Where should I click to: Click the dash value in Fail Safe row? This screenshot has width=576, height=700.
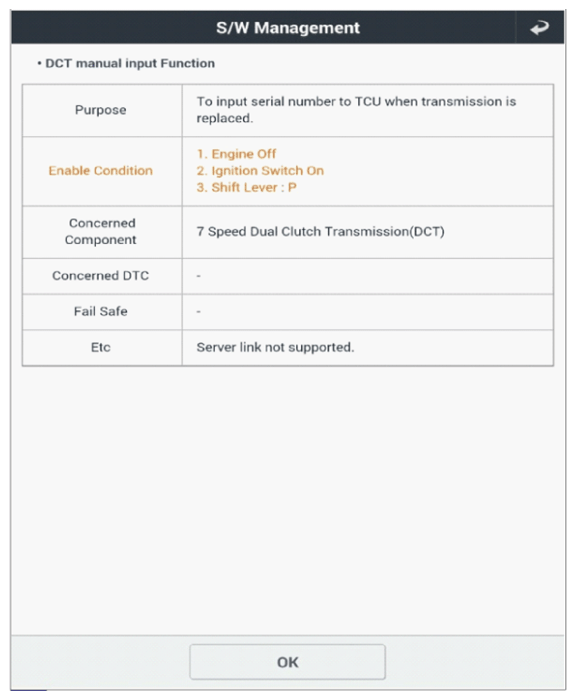(x=199, y=311)
